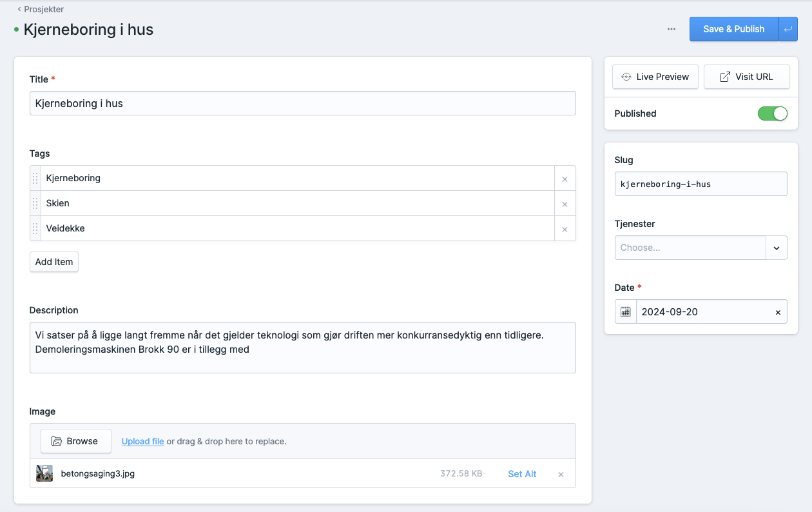Image resolution: width=812 pixels, height=512 pixels.
Task: Remove the Kjerneboring tag
Action: [x=565, y=179]
